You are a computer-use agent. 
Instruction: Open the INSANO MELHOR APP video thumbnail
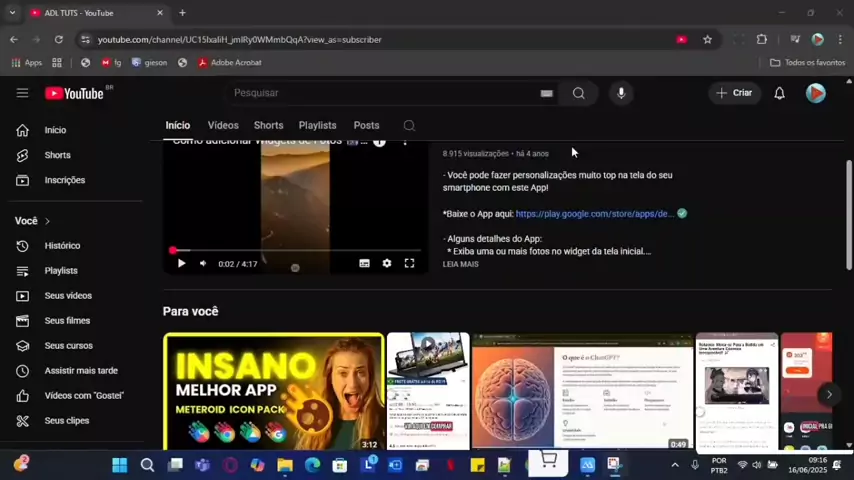coord(273,391)
